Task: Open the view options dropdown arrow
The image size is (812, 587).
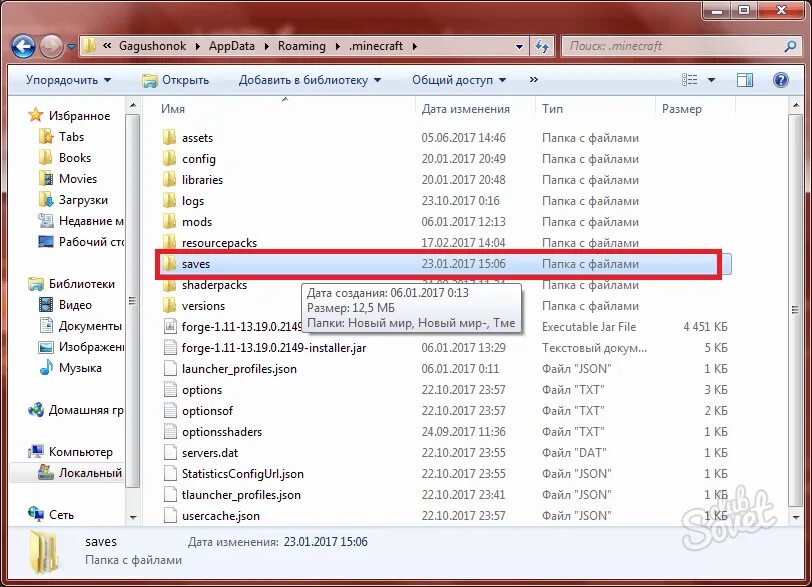Action: click(x=712, y=80)
